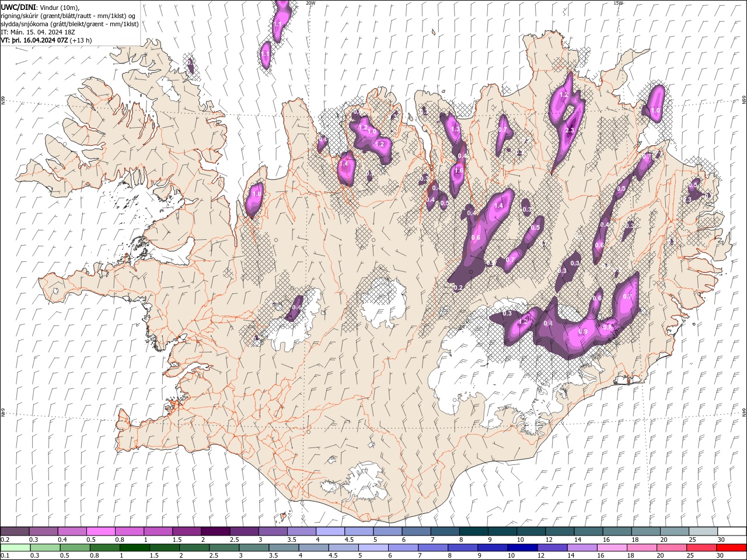This screenshot has height=560, width=747.
Task: Click the UWC/DINI title in the header box
Action: pyautogui.click(x=19, y=6)
